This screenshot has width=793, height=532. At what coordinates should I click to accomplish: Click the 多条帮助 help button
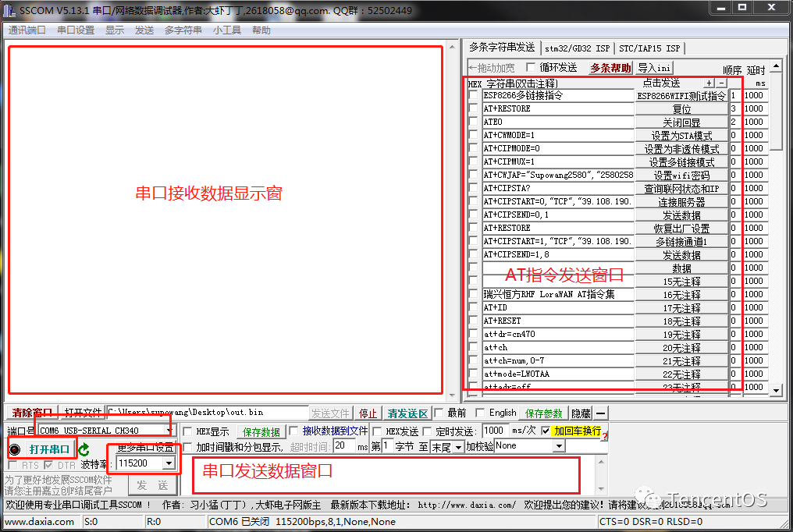(610, 67)
